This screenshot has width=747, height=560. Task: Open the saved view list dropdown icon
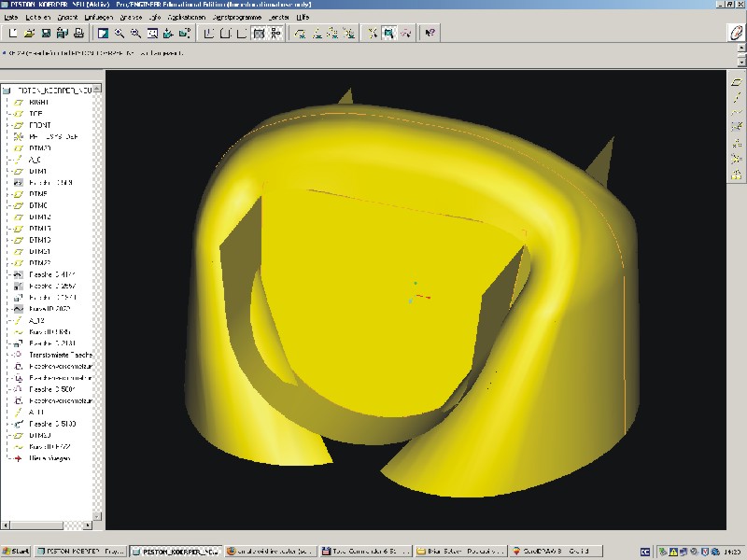point(185,33)
